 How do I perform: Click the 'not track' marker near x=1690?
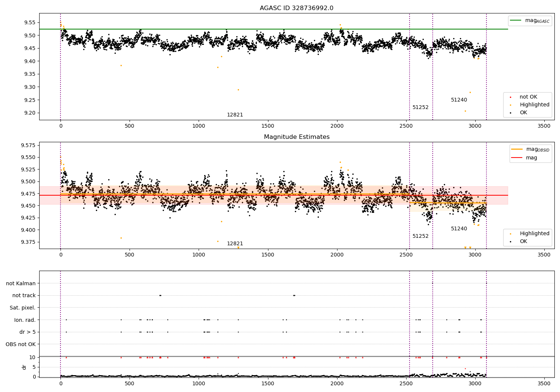294,295
